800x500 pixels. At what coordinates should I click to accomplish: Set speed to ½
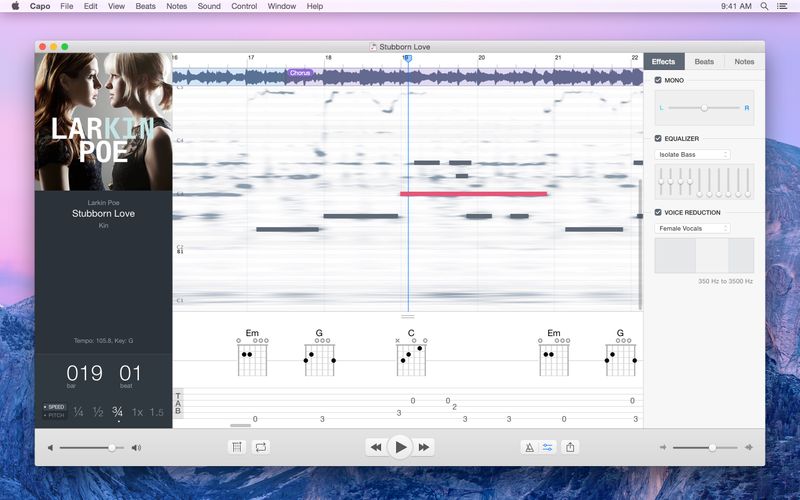[x=98, y=412]
